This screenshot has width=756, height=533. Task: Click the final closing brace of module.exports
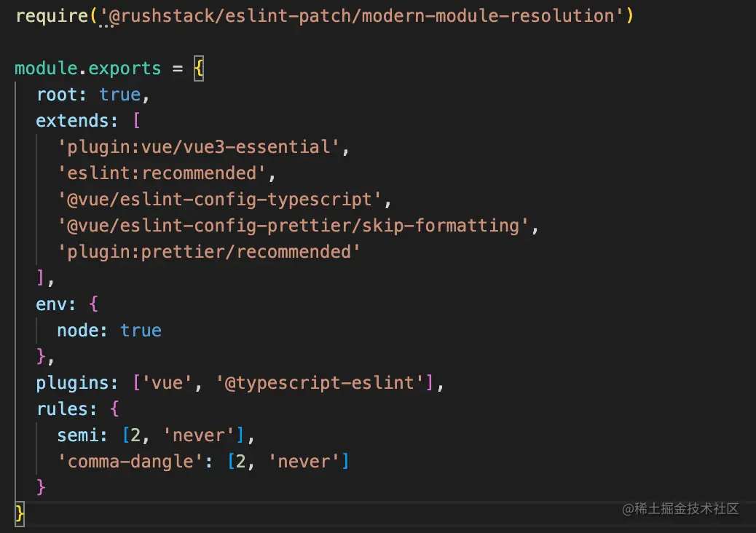pos(19,514)
